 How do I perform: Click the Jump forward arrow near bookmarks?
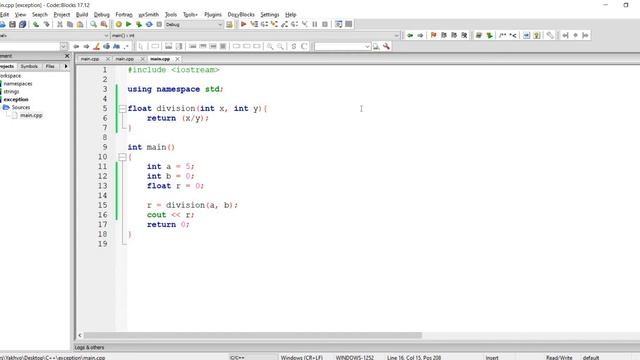pos(420,36)
